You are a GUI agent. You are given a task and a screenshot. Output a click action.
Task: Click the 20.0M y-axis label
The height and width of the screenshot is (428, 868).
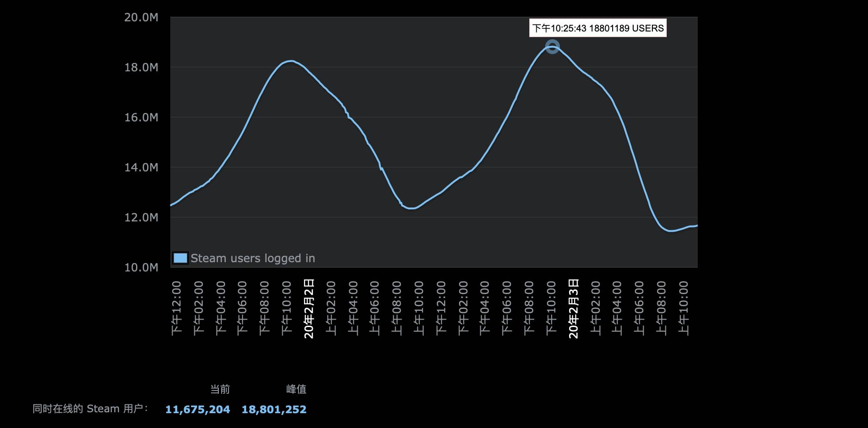[141, 18]
